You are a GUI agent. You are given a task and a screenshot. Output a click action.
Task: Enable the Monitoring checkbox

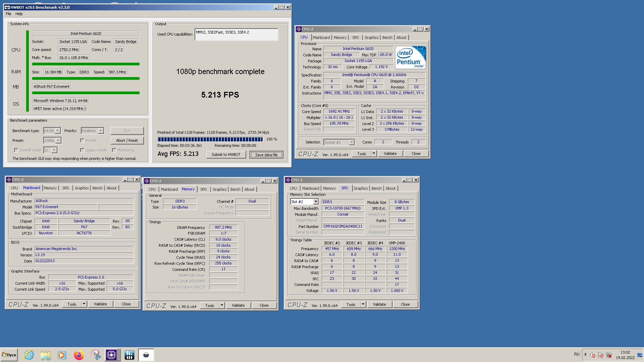click(114, 150)
